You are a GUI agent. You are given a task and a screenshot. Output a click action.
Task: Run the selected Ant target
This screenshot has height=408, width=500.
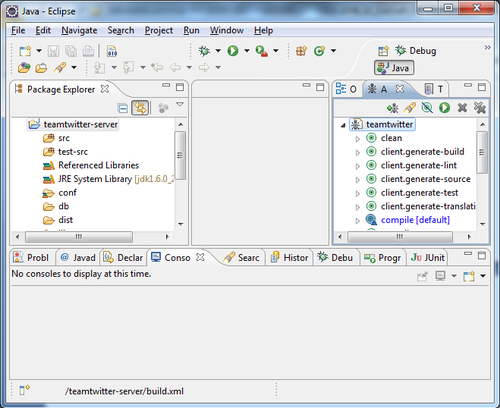(x=444, y=108)
